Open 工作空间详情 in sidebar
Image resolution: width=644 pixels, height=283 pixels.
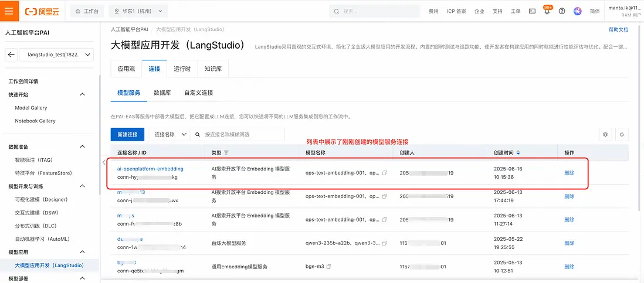coord(23,81)
